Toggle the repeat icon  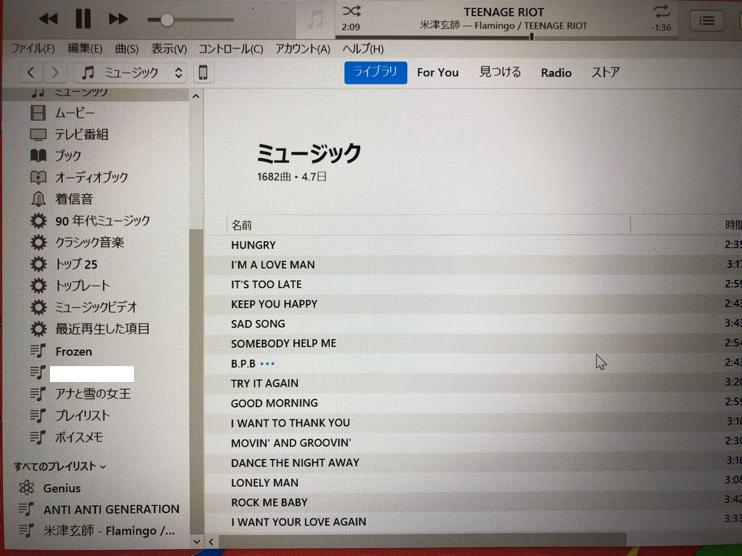pos(661,11)
